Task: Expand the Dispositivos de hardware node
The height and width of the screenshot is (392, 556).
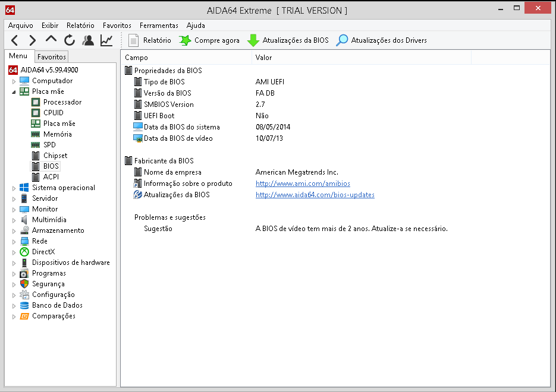Action: pyautogui.click(x=14, y=263)
